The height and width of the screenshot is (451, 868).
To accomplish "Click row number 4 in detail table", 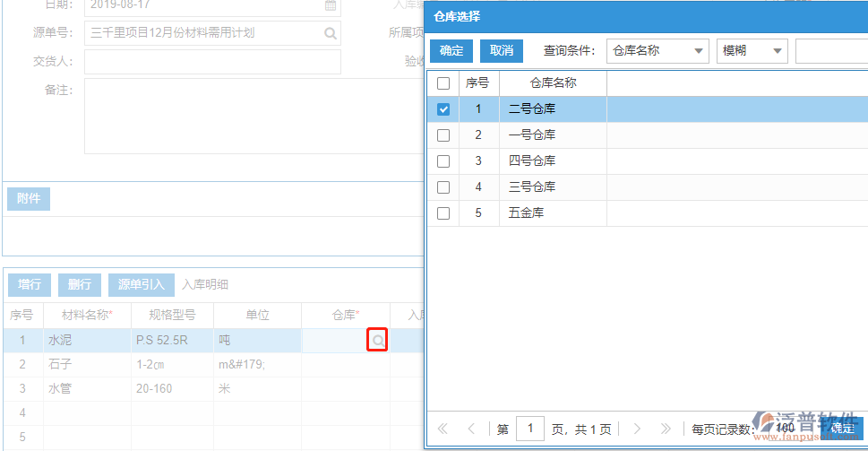I will click(22, 412).
